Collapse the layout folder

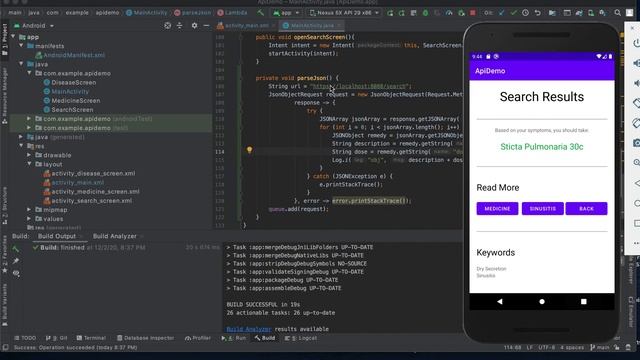29,164
